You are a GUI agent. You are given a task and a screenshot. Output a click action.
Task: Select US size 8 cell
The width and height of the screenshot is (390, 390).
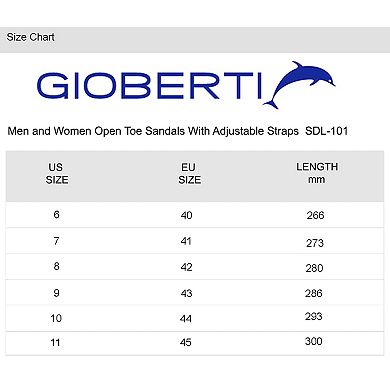(56, 266)
